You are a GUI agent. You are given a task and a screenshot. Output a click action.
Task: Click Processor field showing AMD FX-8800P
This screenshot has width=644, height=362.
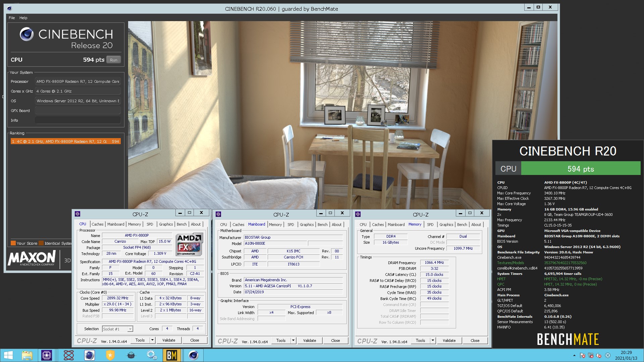(x=78, y=81)
